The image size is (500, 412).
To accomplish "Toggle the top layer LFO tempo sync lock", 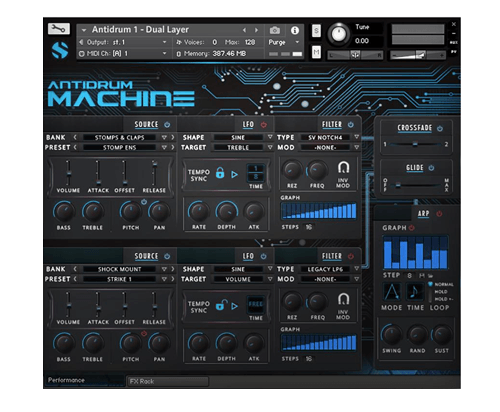I will point(220,173).
